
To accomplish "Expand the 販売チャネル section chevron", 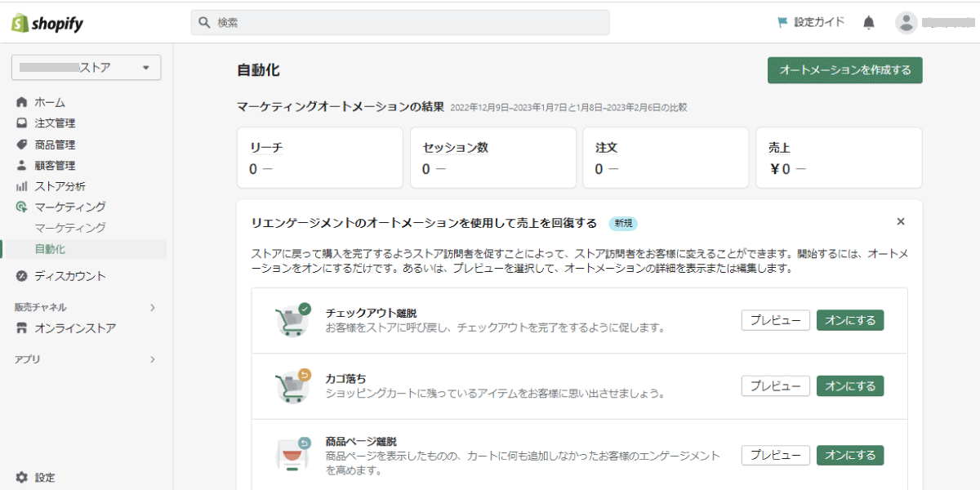I will pos(153,308).
